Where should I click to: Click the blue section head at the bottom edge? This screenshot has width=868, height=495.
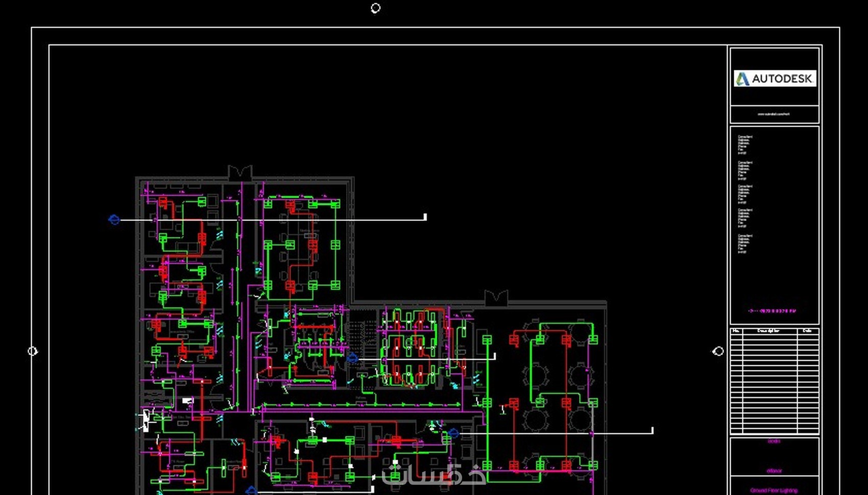click(x=251, y=491)
